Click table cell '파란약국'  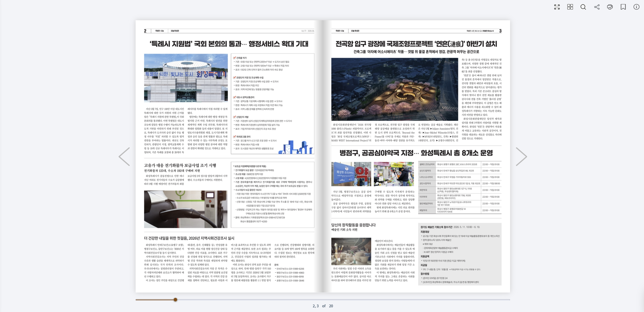[x=427, y=190]
